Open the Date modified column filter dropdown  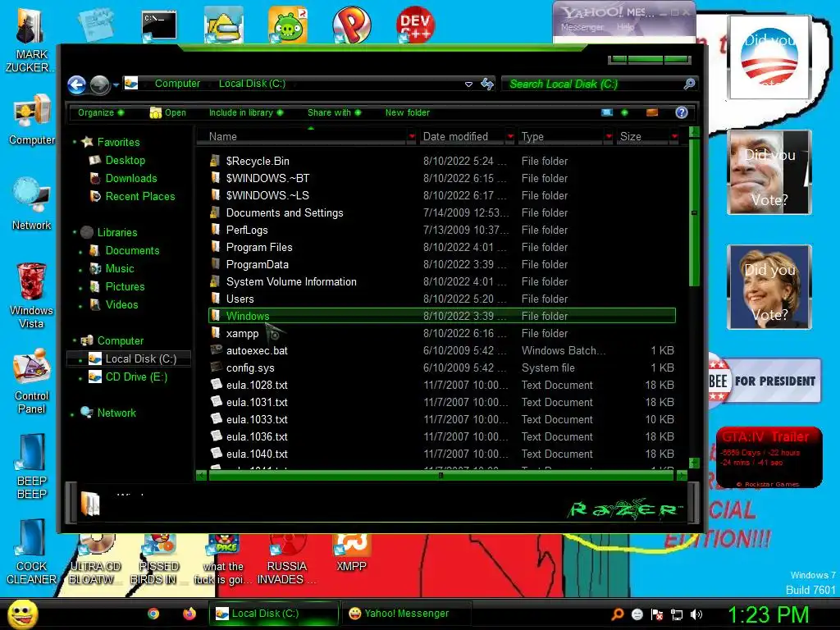510,137
